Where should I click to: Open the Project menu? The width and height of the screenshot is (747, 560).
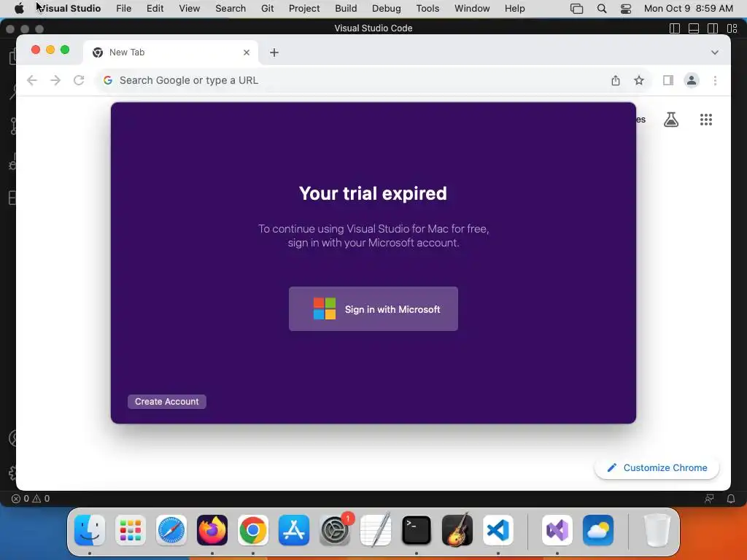304,9
